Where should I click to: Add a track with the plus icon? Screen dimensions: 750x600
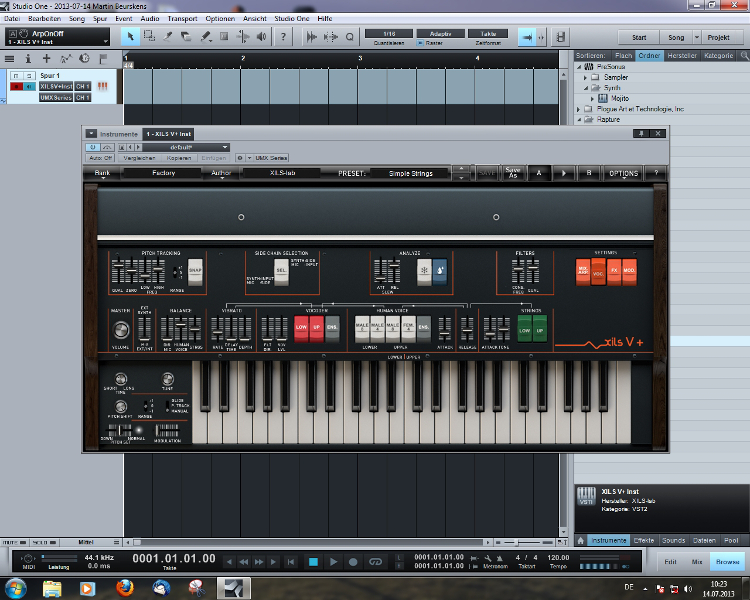point(46,58)
